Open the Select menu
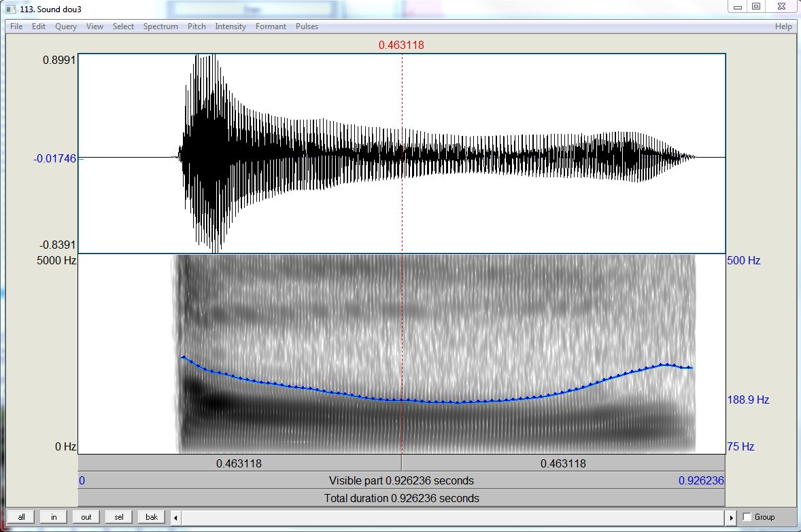Viewport: 801px width, 532px height. pyautogui.click(x=123, y=26)
